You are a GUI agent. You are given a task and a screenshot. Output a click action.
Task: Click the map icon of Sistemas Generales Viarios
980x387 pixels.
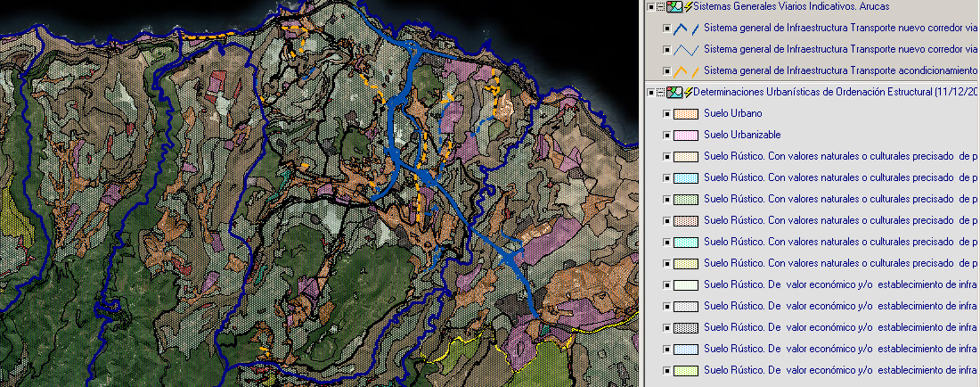coord(674,7)
